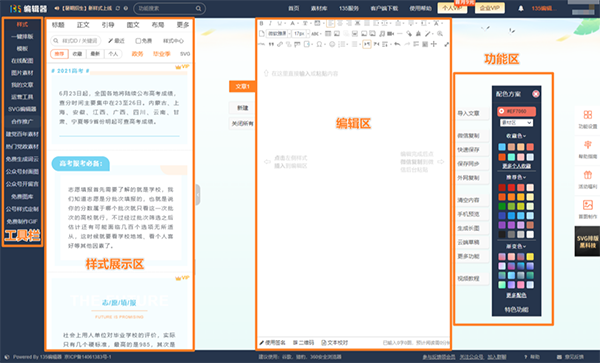
Task: Click the Omega special character icon
Action: click(319, 44)
